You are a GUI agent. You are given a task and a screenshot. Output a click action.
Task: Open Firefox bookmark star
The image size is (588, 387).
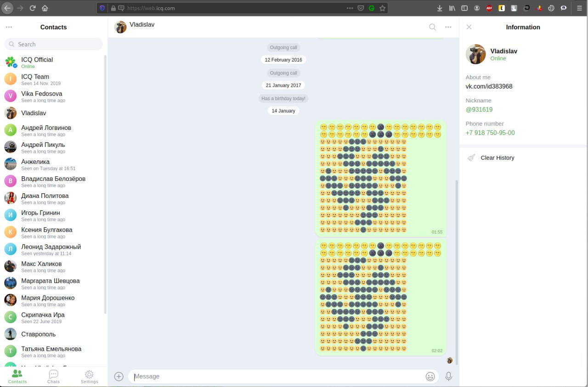coord(382,8)
